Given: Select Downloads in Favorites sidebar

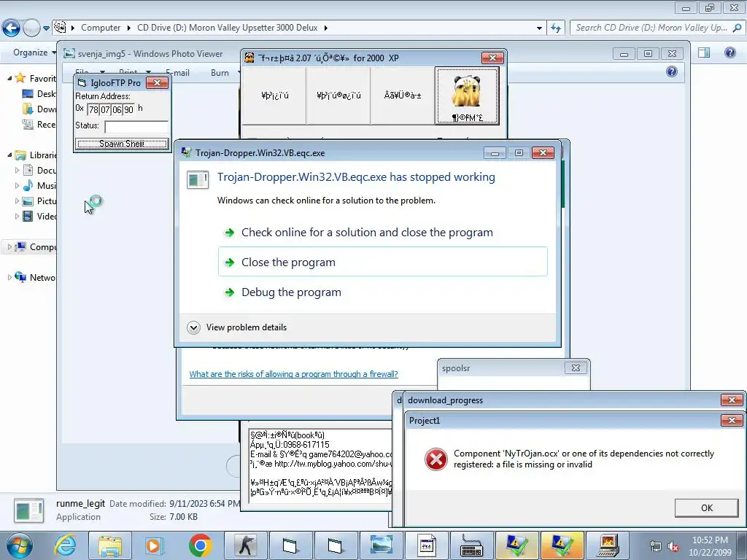Looking at the screenshot, I should [x=39, y=109].
